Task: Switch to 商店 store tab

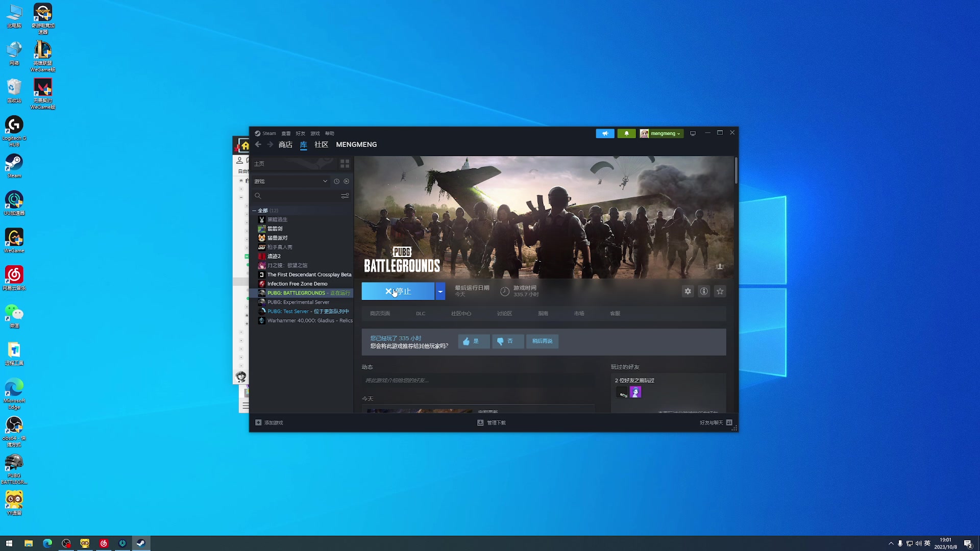Action: point(285,145)
